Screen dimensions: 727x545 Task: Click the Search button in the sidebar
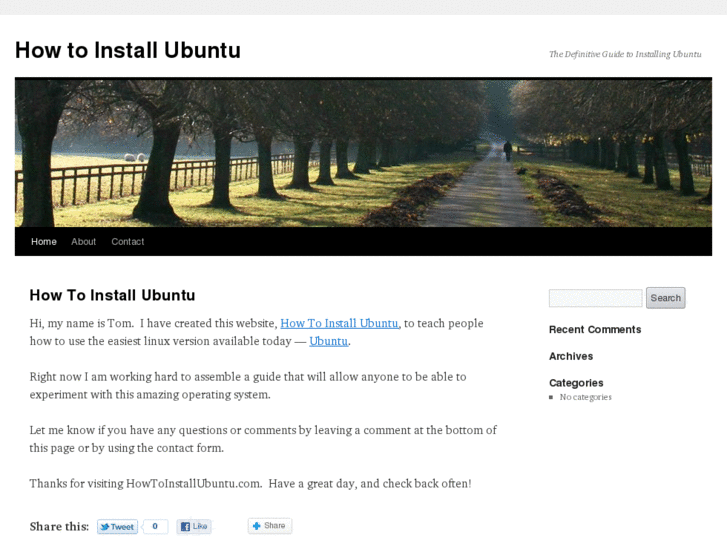click(665, 298)
